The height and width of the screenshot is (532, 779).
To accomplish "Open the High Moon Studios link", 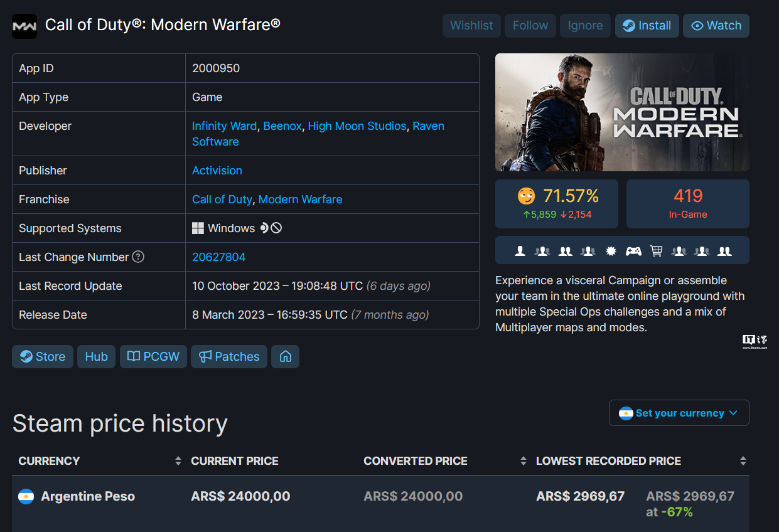I will click(357, 126).
